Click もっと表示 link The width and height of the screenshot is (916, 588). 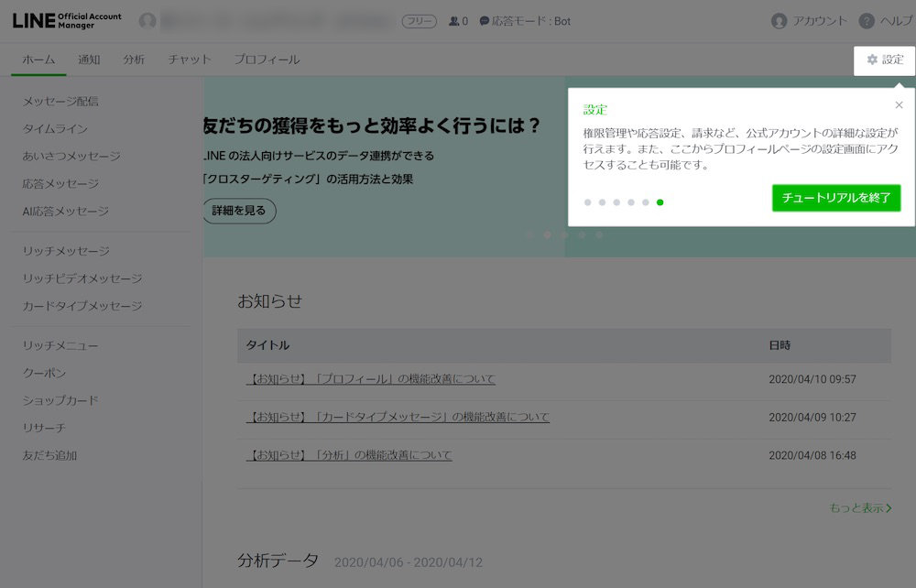click(x=860, y=508)
